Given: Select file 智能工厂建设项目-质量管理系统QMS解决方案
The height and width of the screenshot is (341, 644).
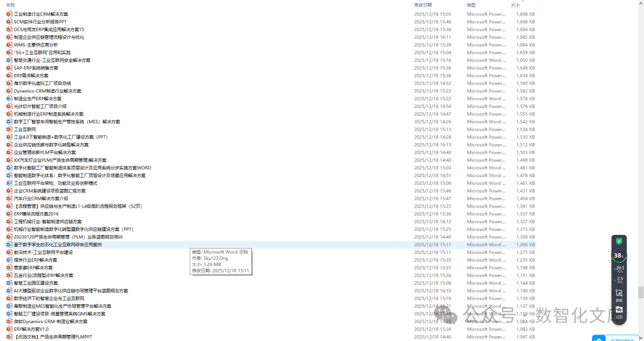Looking at the screenshot, I should point(60,314).
